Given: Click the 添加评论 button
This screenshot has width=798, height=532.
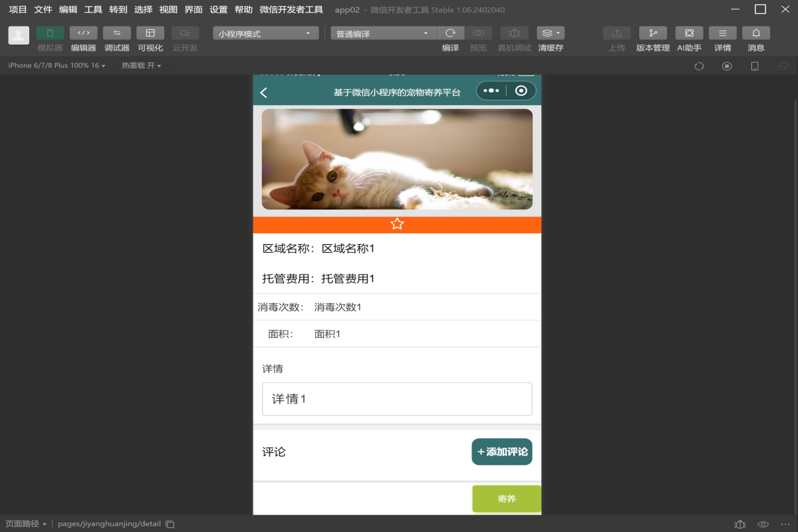Looking at the screenshot, I should 501,452.
